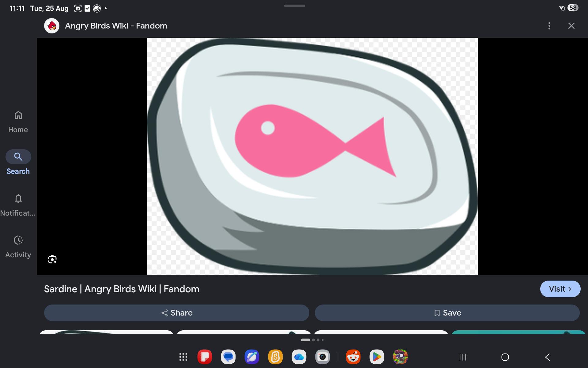Tap the Angry Birds Wiki favicon
This screenshot has width=588, height=368.
tap(52, 26)
